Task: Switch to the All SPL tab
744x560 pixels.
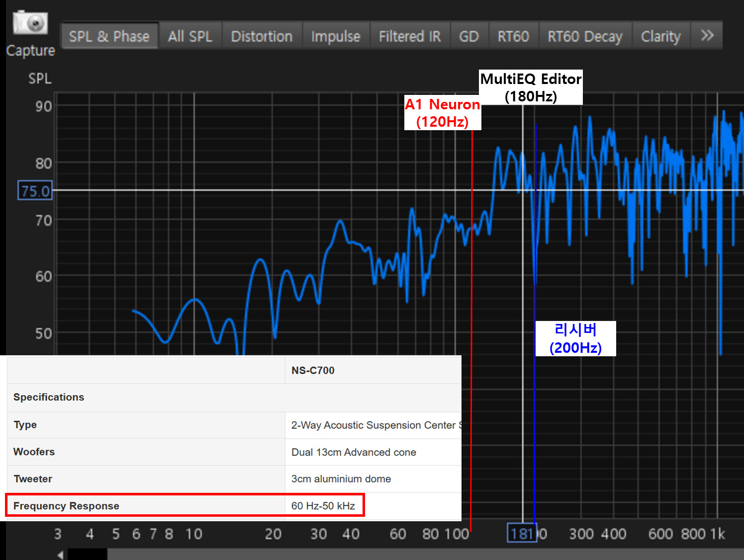Action: click(190, 36)
